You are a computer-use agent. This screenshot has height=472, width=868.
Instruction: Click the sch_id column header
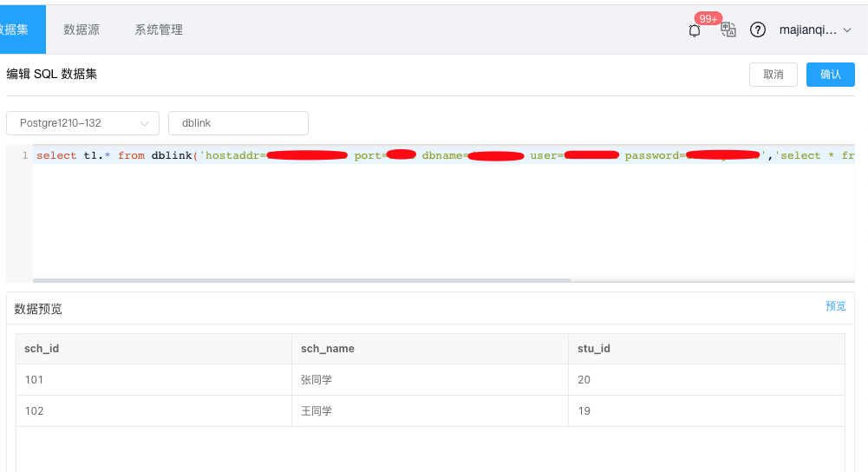tap(153, 349)
